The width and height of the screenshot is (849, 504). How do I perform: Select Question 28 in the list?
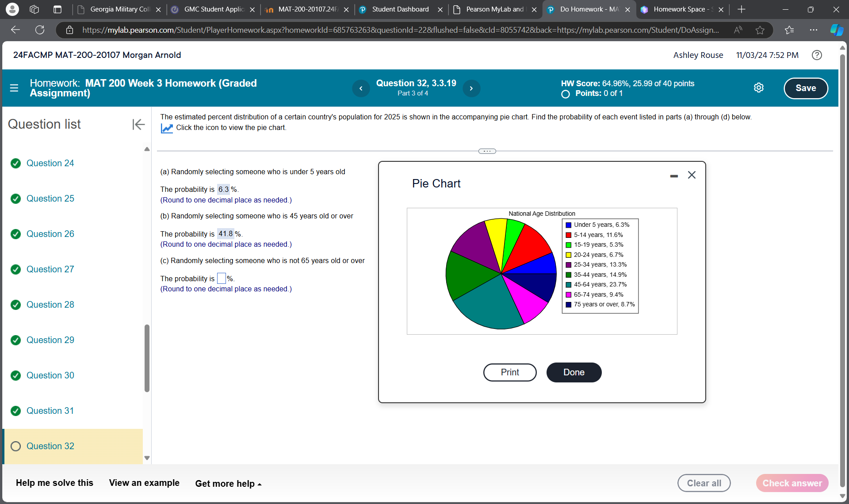click(x=50, y=305)
